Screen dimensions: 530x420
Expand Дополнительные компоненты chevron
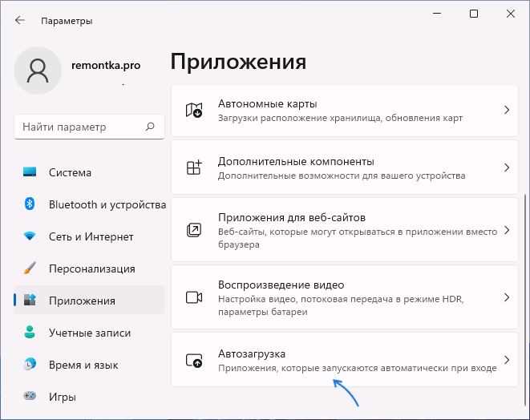(507, 168)
